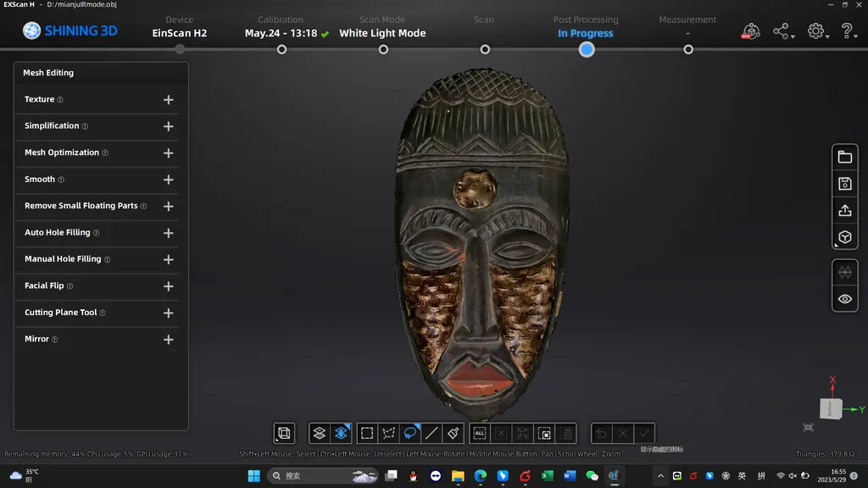Open a file using the folder icon
Viewport: 868px width, 488px height.
click(x=845, y=157)
